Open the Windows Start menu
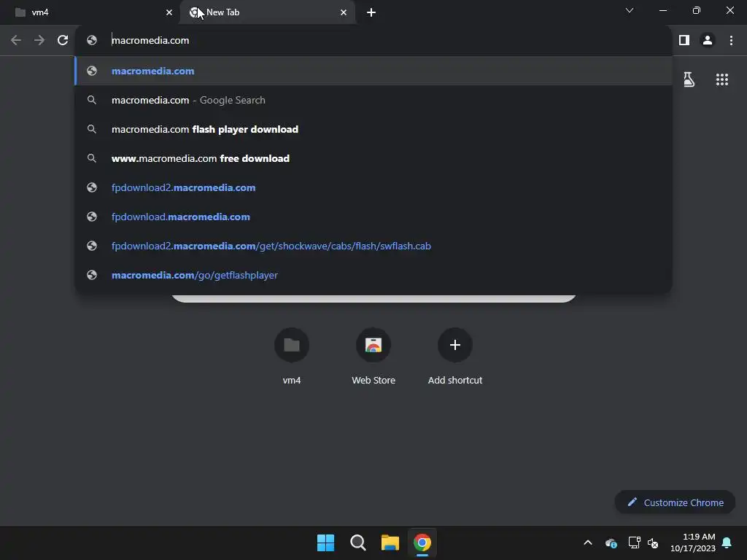Viewport: 747px width, 560px height. pyautogui.click(x=326, y=542)
